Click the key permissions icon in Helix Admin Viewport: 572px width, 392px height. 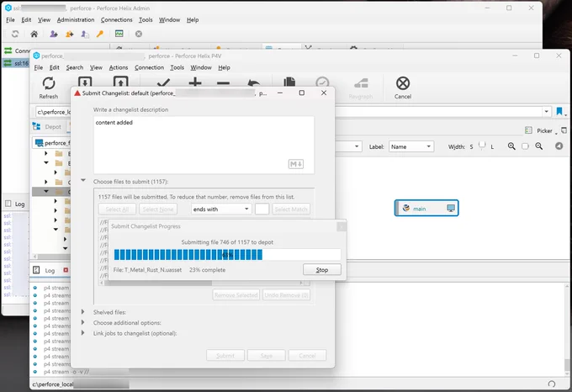click(x=99, y=34)
